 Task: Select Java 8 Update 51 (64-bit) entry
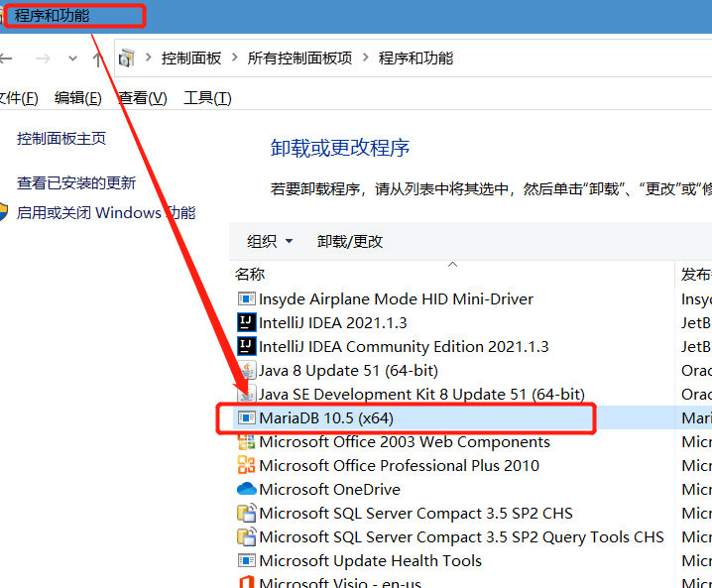(x=348, y=371)
